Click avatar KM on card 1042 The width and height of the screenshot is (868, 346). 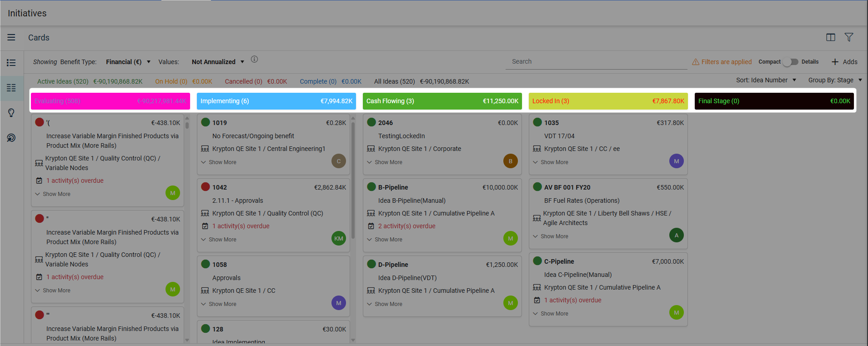[339, 238]
